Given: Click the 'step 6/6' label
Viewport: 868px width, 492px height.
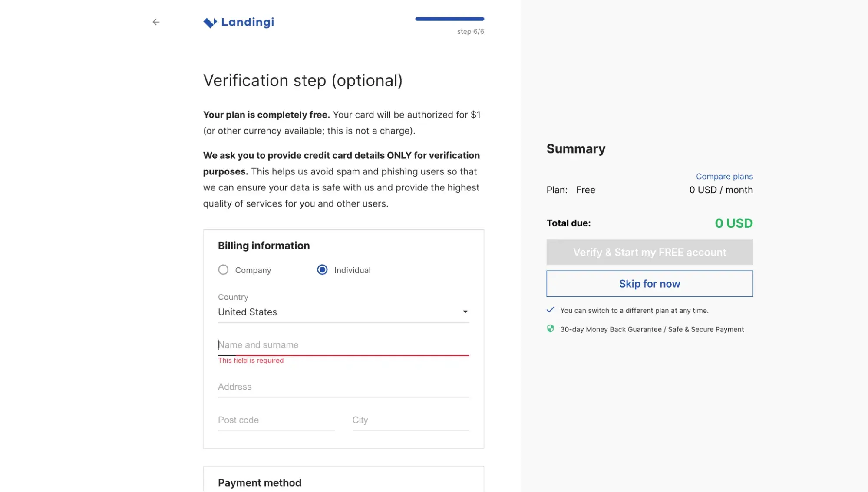Looking at the screenshot, I should point(470,32).
